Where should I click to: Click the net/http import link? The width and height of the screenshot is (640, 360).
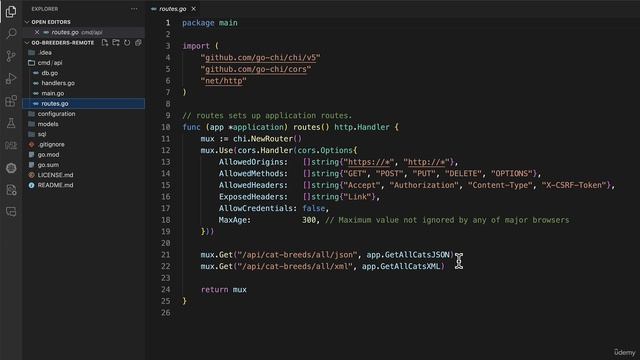[224, 81]
